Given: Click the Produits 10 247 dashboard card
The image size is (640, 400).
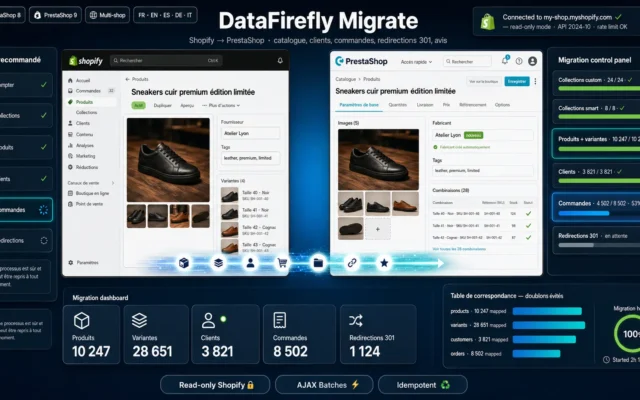Looking at the screenshot, I should (91, 334).
